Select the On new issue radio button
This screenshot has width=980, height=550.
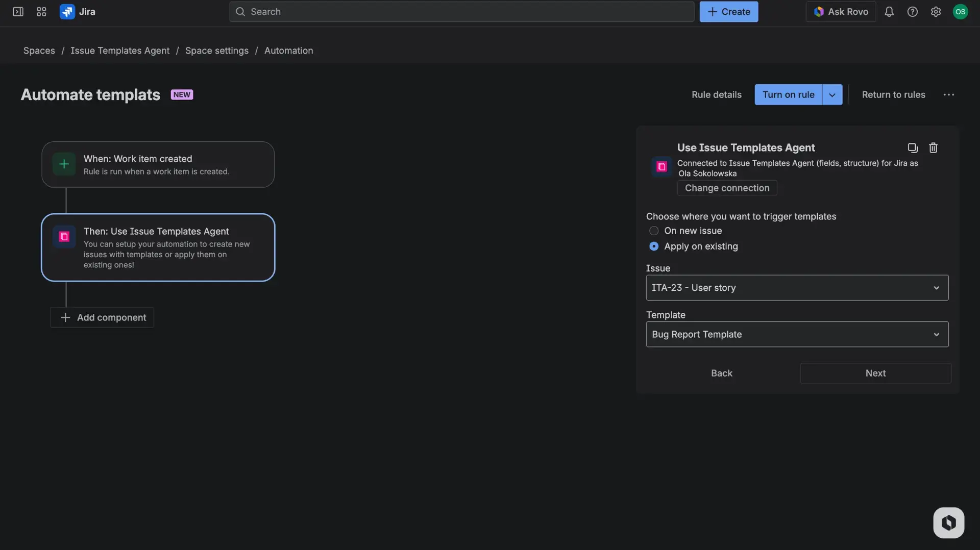tap(654, 231)
